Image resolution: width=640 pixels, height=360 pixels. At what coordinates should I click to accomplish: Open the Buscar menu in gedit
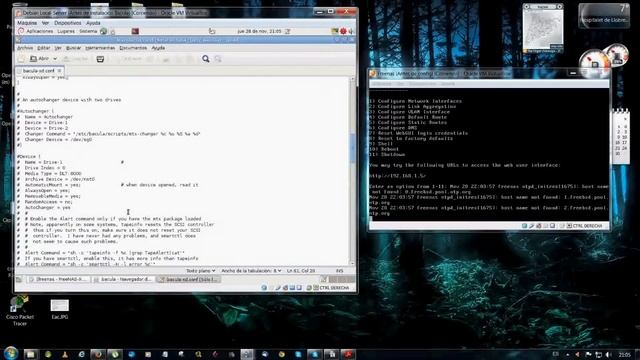73,48
